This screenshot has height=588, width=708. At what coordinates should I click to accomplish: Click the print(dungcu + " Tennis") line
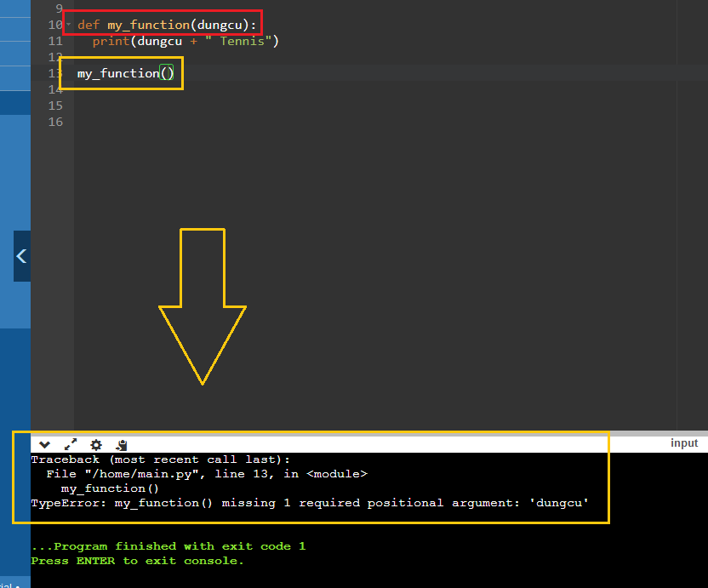[186, 41]
